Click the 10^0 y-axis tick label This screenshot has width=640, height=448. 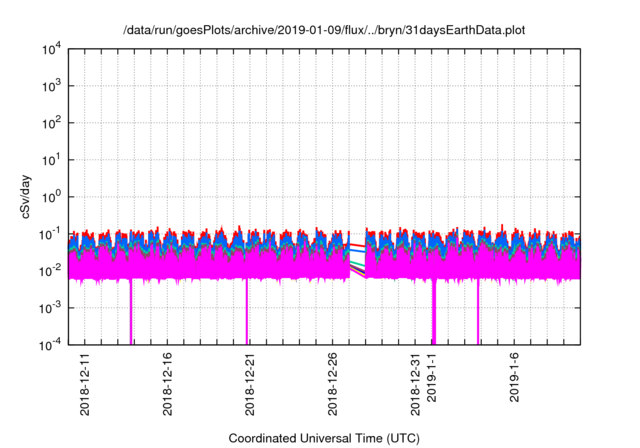pos(51,197)
